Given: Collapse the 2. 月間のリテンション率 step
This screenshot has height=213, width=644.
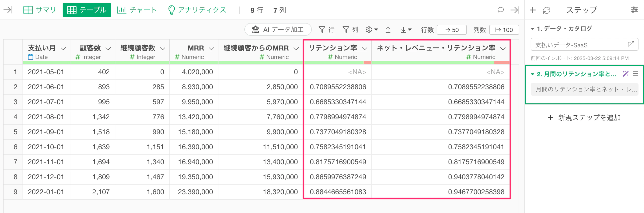Looking at the screenshot, I should point(532,74).
